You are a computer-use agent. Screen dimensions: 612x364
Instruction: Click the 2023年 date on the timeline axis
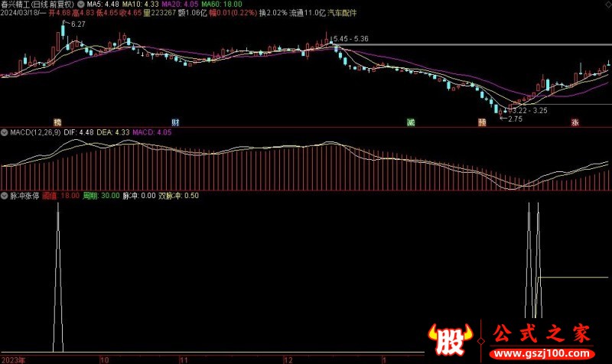15,358
